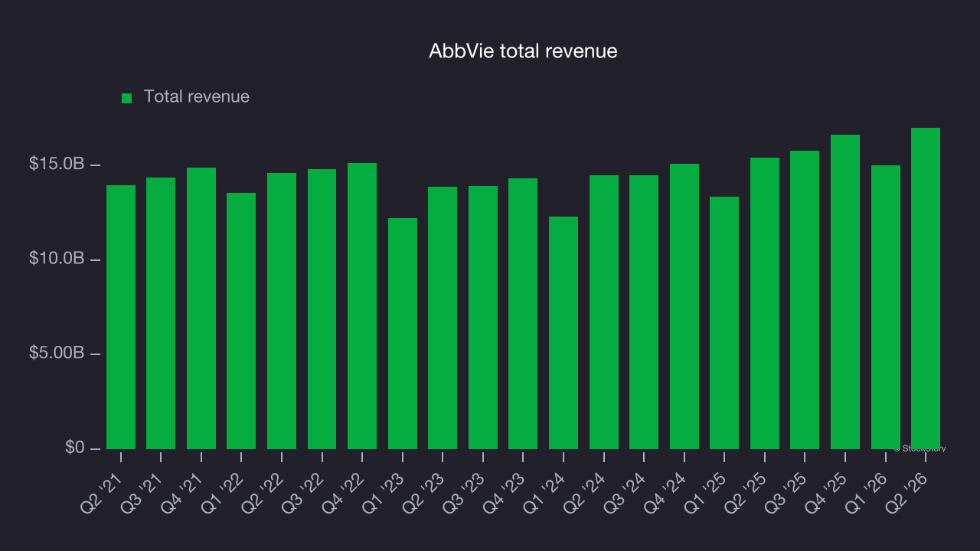This screenshot has width=980, height=551.
Task: Click the revenue bar for Q4 '24
Action: 684,306
